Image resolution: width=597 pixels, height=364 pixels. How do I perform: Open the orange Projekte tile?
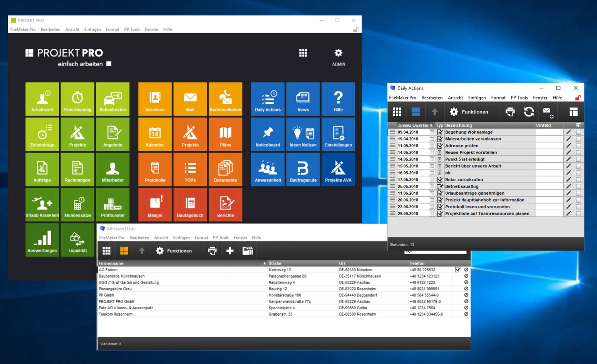[x=190, y=134]
